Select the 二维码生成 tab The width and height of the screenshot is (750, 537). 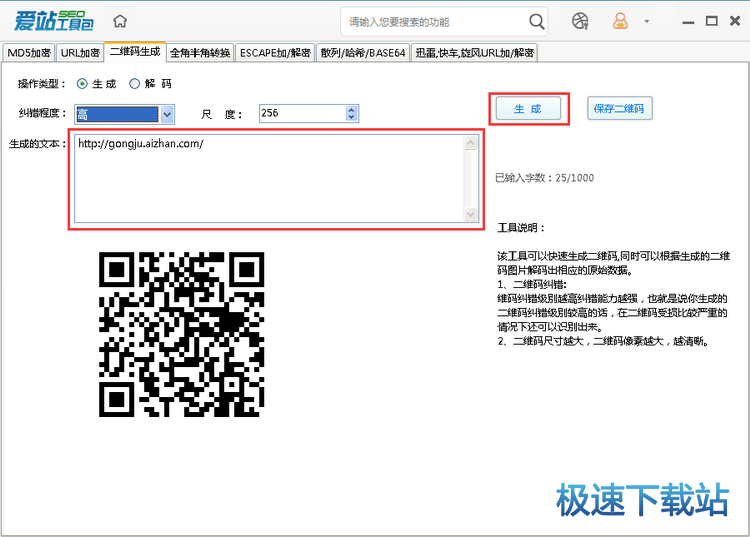coord(135,52)
